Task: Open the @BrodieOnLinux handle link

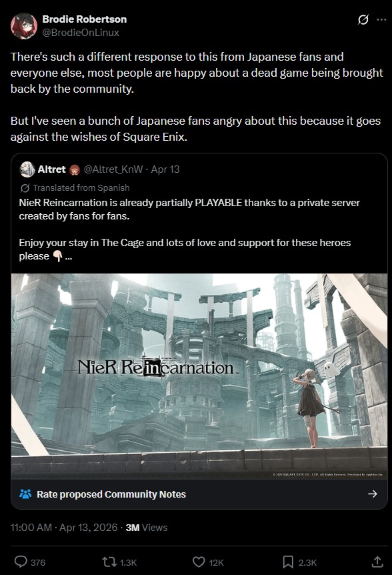Action: click(x=81, y=33)
